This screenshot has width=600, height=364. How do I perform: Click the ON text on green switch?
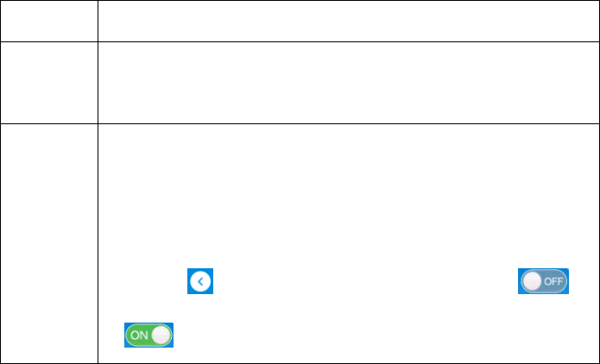(x=139, y=336)
